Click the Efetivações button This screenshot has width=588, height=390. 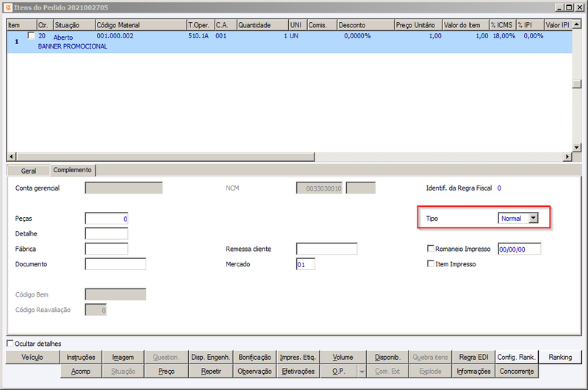pyautogui.click(x=298, y=371)
